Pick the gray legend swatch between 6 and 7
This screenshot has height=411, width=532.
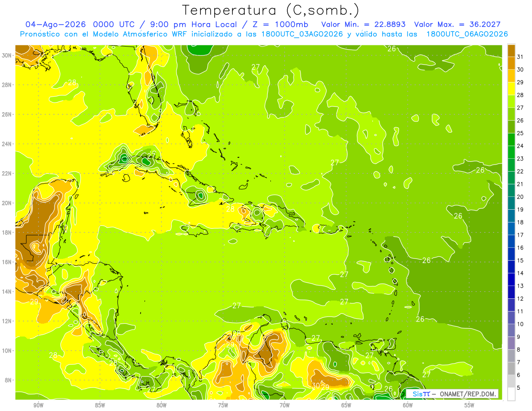click(x=511, y=368)
